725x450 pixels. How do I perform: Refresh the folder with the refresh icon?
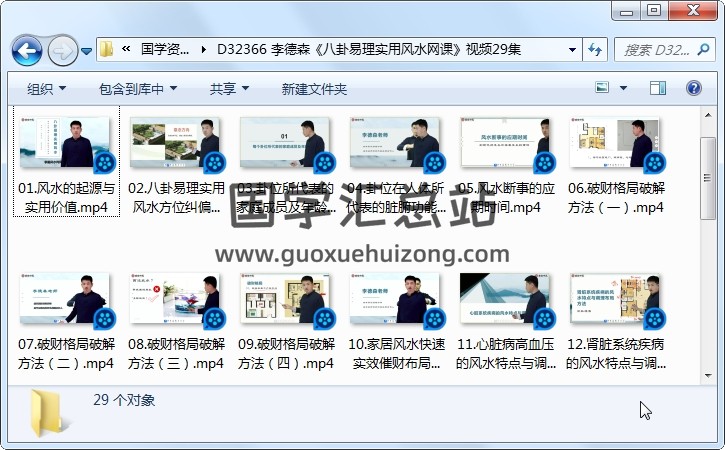(x=595, y=49)
